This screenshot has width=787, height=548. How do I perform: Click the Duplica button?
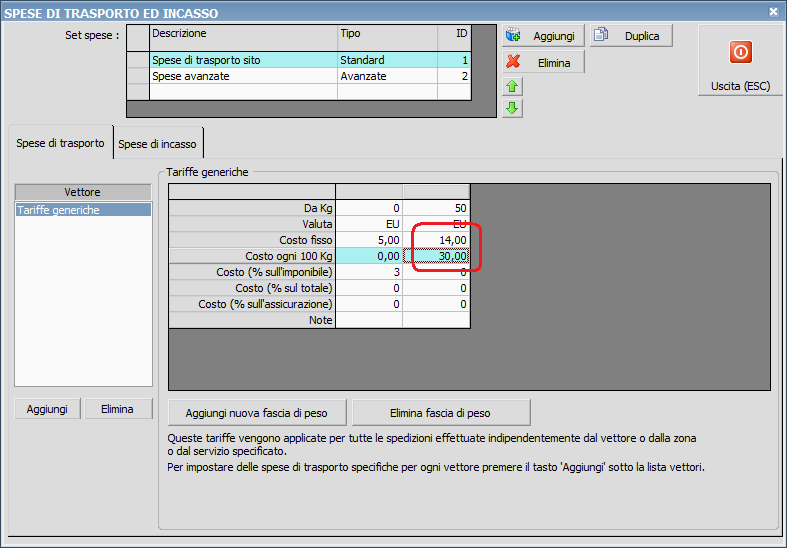[x=631, y=36]
